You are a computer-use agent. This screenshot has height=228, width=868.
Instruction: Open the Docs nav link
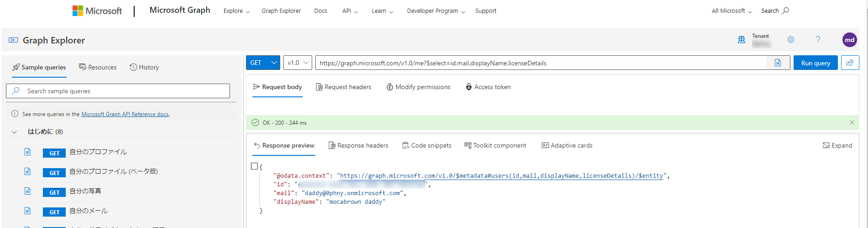click(x=321, y=11)
